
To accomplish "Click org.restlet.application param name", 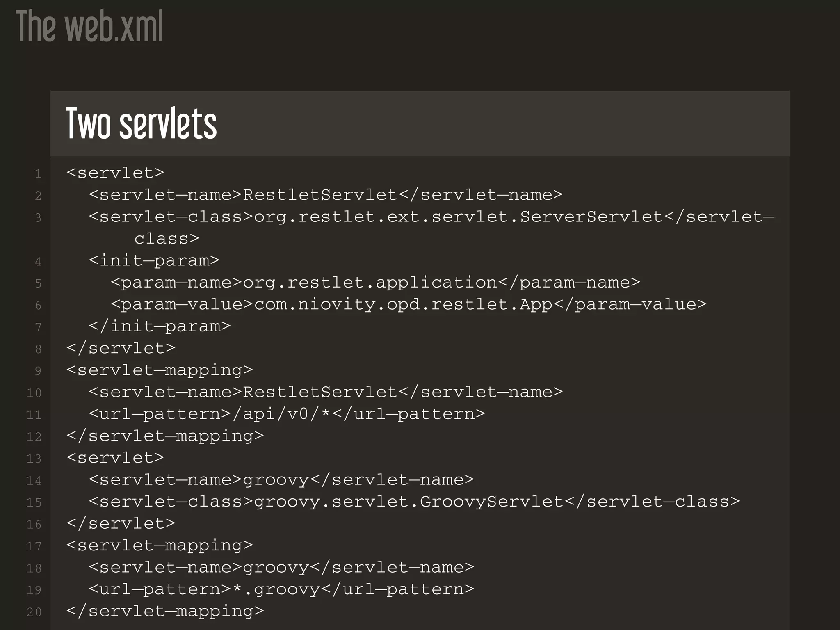I will tap(370, 283).
